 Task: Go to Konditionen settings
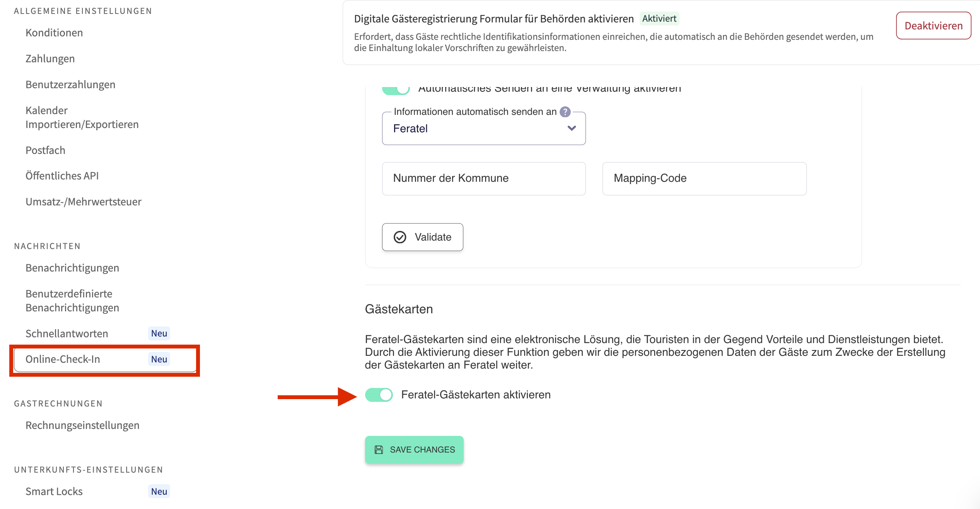click(54, 33)
